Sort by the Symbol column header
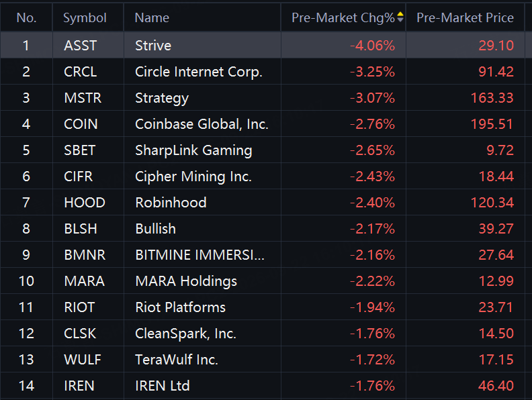Viewport: 532px width, 400px height. point(85,17)
